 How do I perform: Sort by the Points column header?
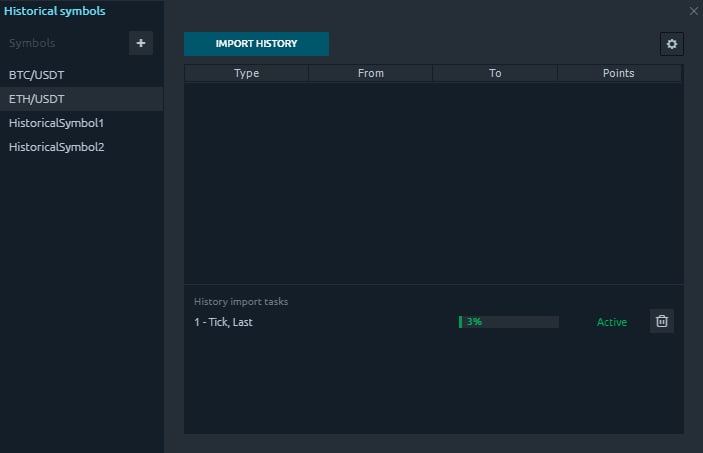619,73
